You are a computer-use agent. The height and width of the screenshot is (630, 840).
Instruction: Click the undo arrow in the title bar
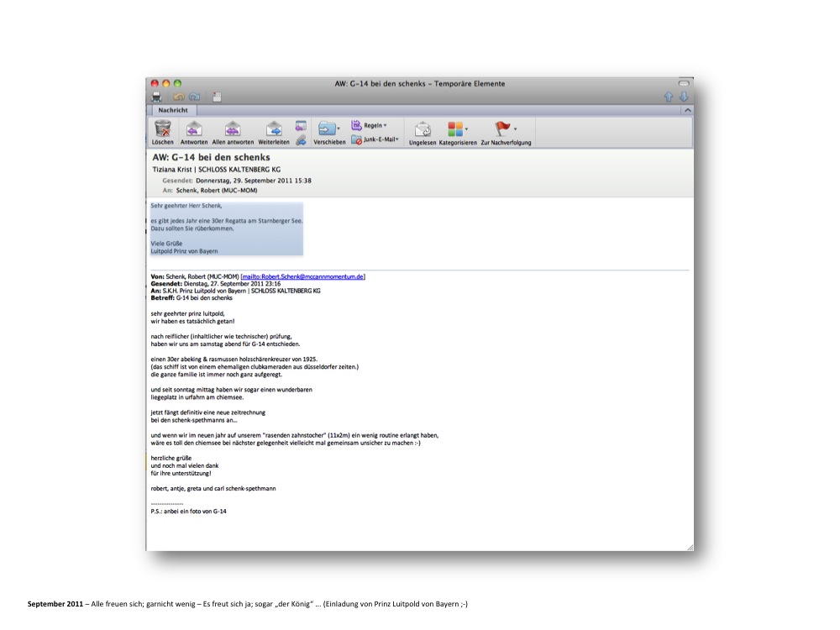pos(178,97)
